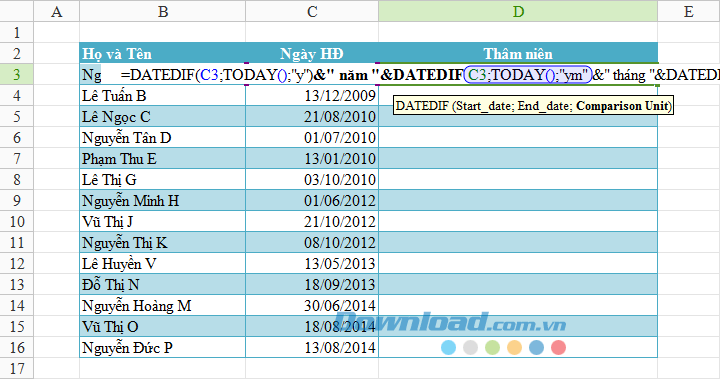Click cell with name 'Vũ Thị O'
This screenshot has width=720, height=379.
(x=163, y=327)
